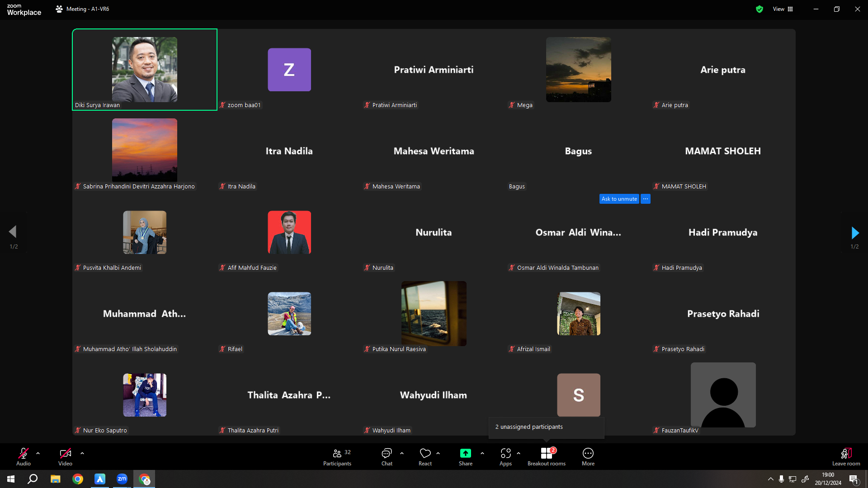
Task: Click the 2 unassigned participants tooltip
Action: click(546, 427)
